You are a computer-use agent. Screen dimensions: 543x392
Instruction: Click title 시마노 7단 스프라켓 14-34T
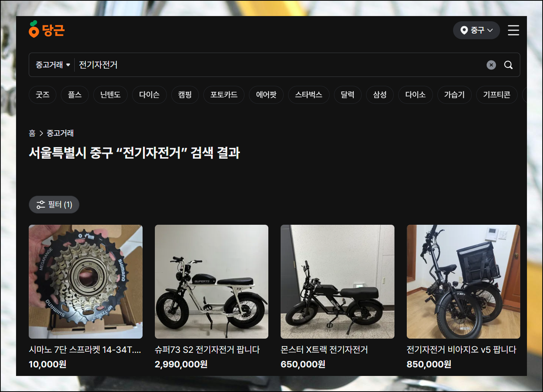[85, 350]
